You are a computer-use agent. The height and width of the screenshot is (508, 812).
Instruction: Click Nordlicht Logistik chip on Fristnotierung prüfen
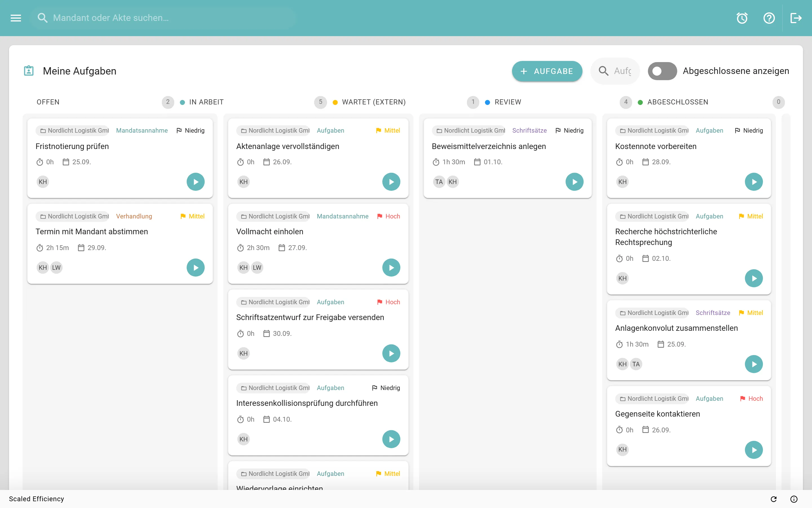[72, 130]
